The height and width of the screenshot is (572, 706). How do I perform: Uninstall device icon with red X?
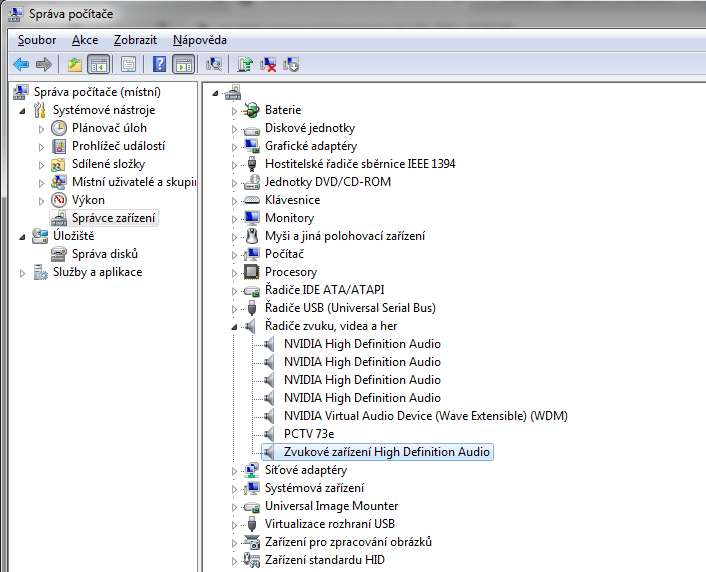(268, 64)
